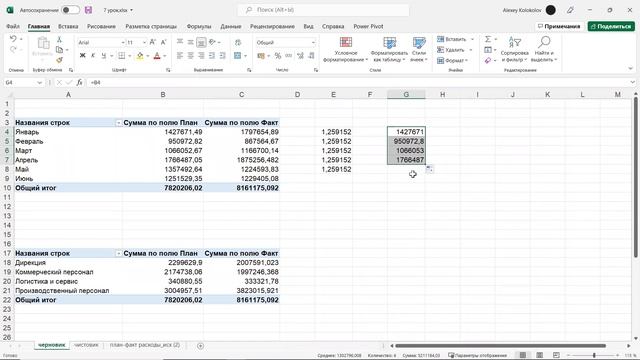Adjust the zoom slider in status bar

[x=594, y=356]
